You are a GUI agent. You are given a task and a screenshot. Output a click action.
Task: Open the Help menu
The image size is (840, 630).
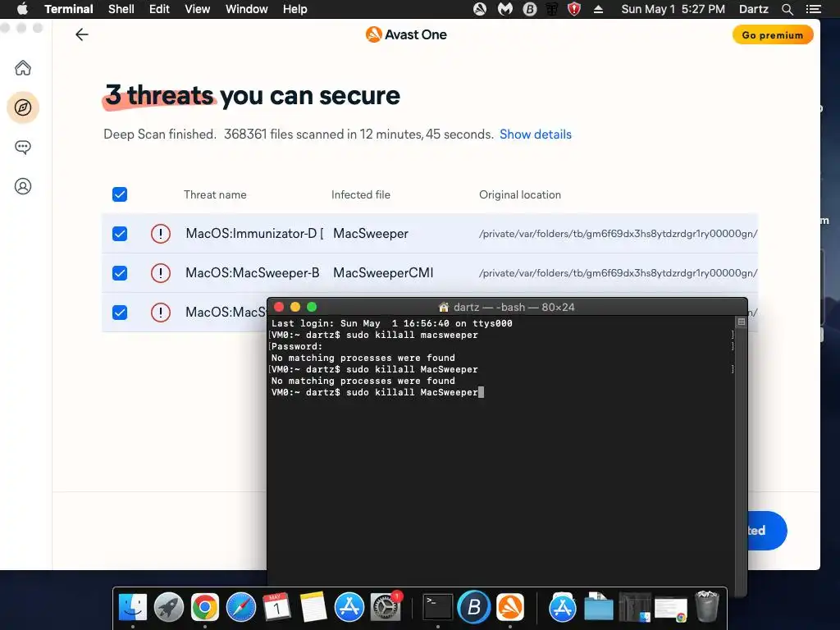click(294, 9)
